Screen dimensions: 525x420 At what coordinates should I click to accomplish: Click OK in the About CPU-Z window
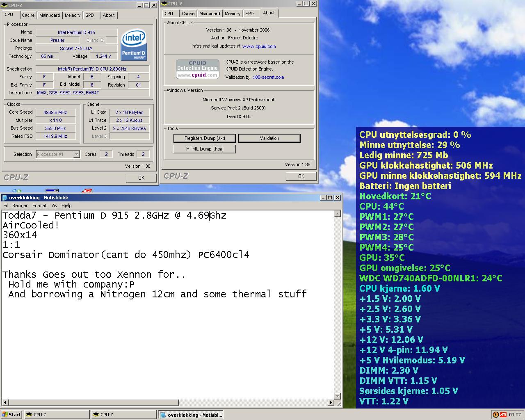(301, 176)
